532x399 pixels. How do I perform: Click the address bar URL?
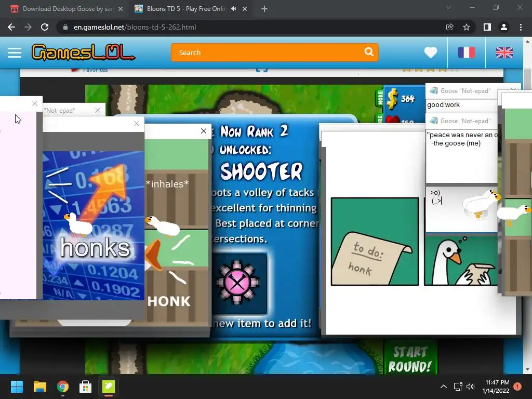(x=135, y=27)
